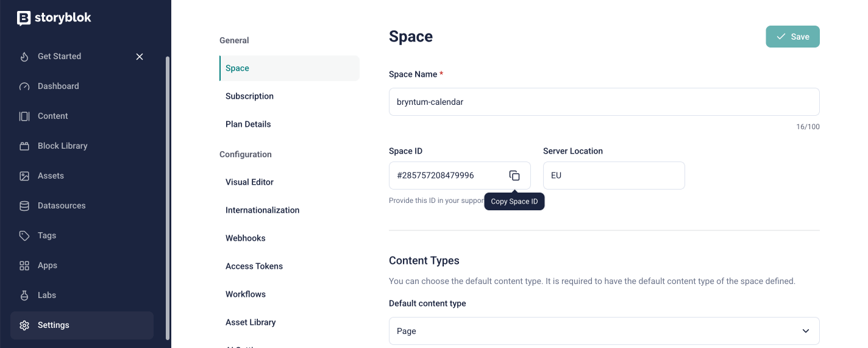Dismiss the Get Started item

coord(140,57)
